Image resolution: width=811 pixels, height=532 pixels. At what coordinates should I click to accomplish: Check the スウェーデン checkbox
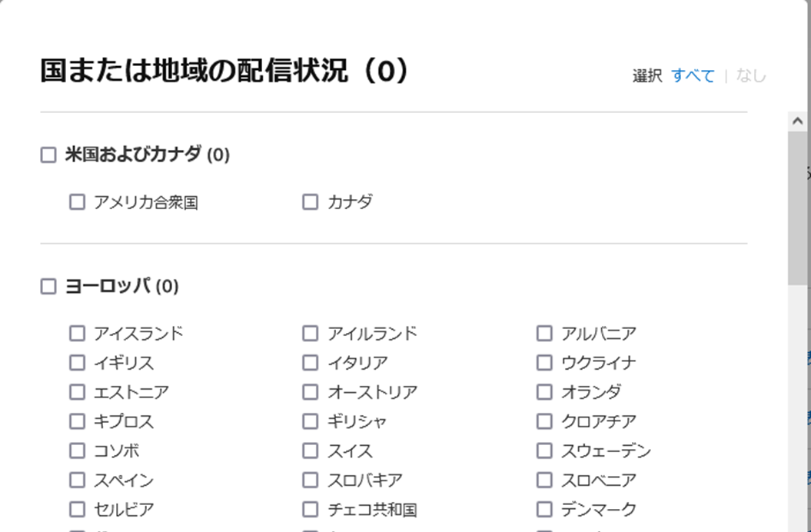point(544,451)
